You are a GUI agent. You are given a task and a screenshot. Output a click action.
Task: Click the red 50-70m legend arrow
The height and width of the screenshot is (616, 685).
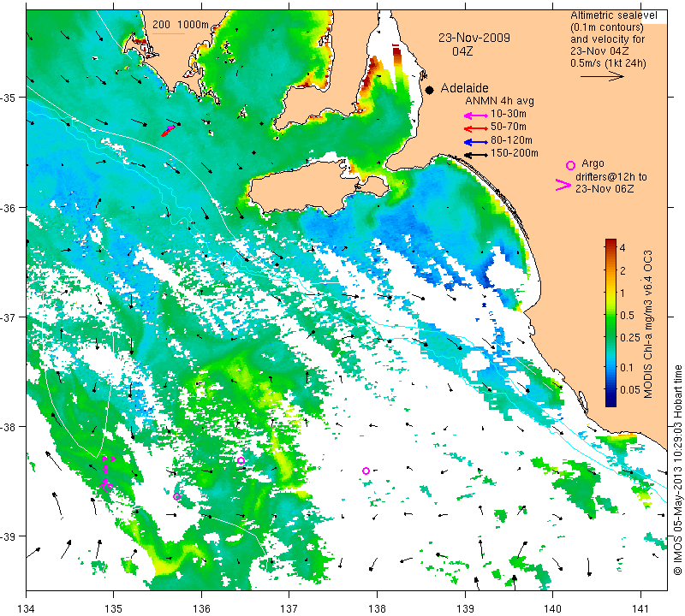click(475, 128)
